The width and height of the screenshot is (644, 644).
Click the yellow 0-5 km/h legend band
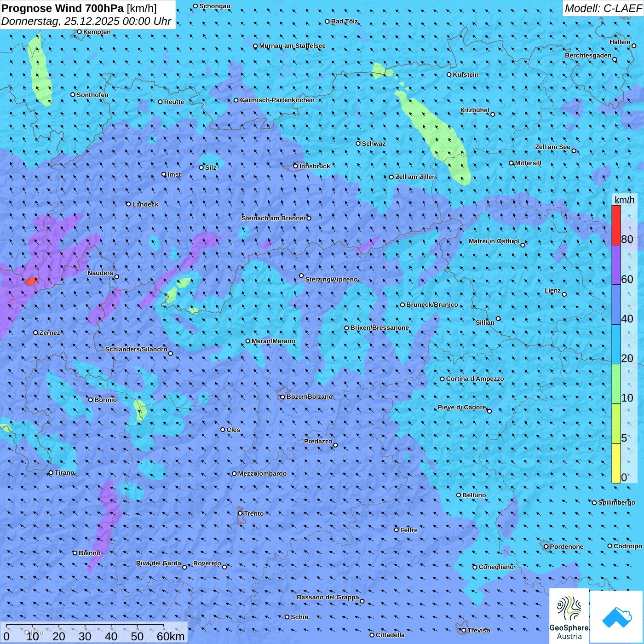pyautogui.click(x=616, y=463)
